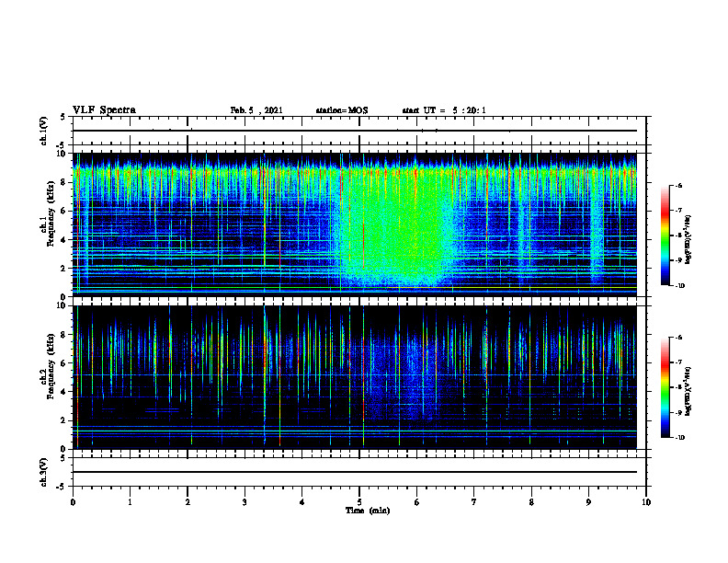Click the time axis tick label '10'
This screenshot has width=728, height=563.
click(646, 502)
